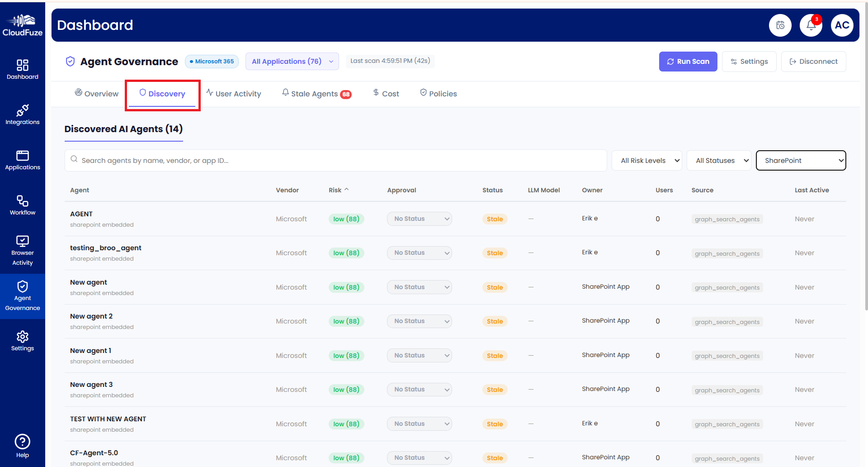The width and height of the screenshot is (868, 467).
Task: Select the Discovery tab
Action: point(162,93)
